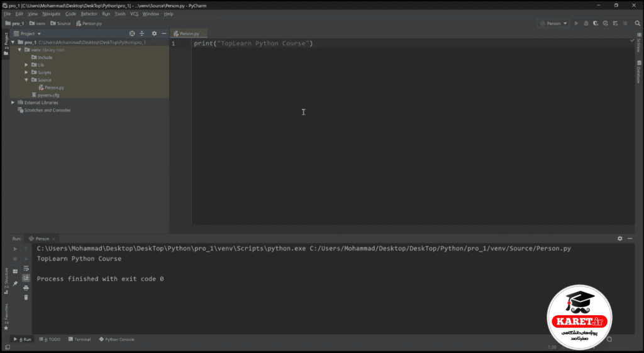The width and height of the screenshot is (644, 353).
Task: Open the View menu
Action: click(33, 14)
